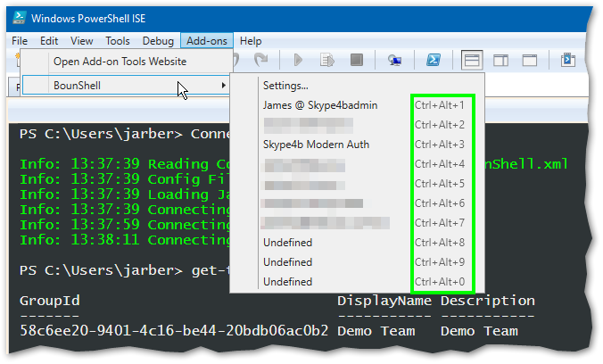
Task: Open the View menu
Action: 81,41
